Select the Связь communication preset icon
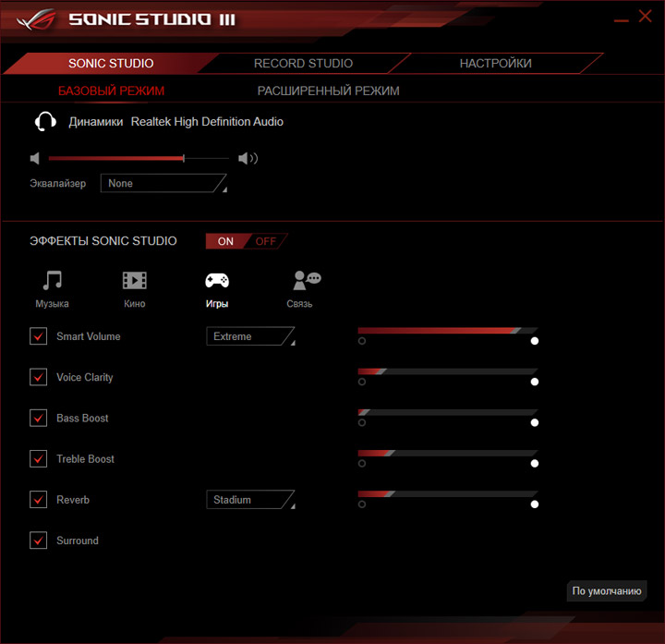Screen dimensions: 665x644 coord(307,280)
